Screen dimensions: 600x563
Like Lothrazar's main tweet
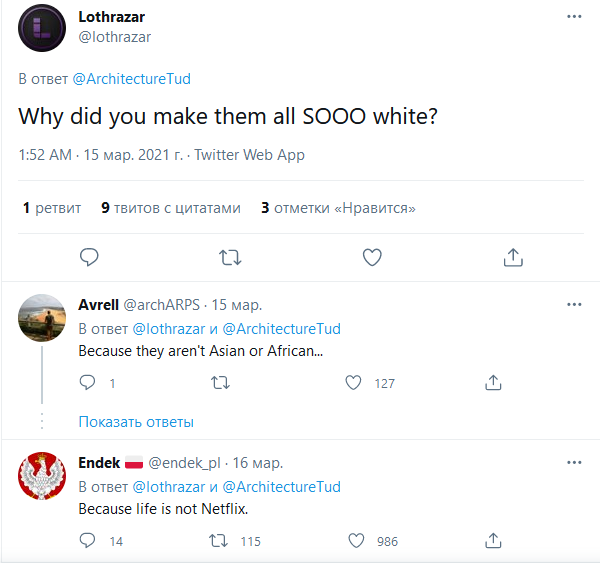pyautogui.click(x=372, y=257)
